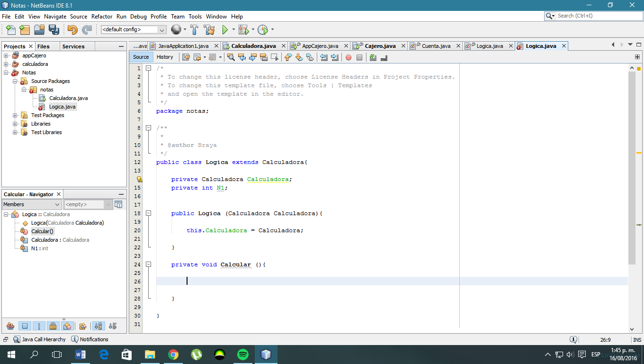
Task: Click the Redo arrow icon
Action: [87, 29]
